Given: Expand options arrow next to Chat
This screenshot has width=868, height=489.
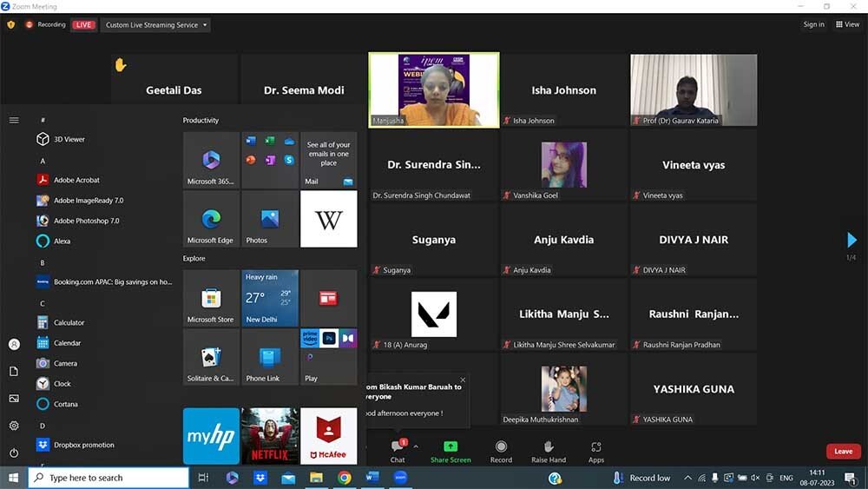Looking at the screenshot, I should point(416,446).
